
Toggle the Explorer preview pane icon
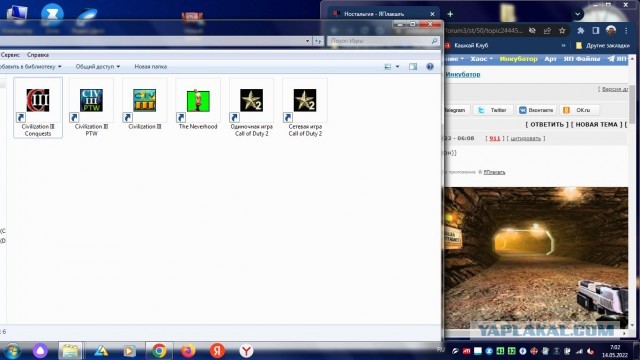tap(413, 67)
